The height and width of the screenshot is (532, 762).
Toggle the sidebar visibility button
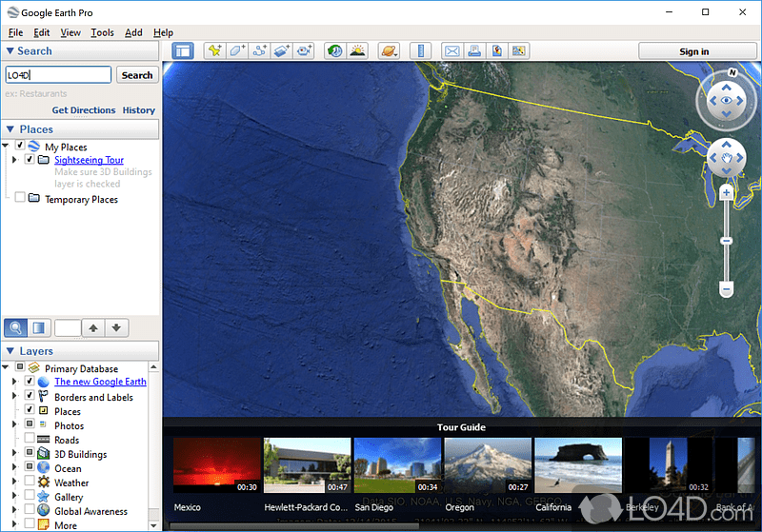coord(183,51)
